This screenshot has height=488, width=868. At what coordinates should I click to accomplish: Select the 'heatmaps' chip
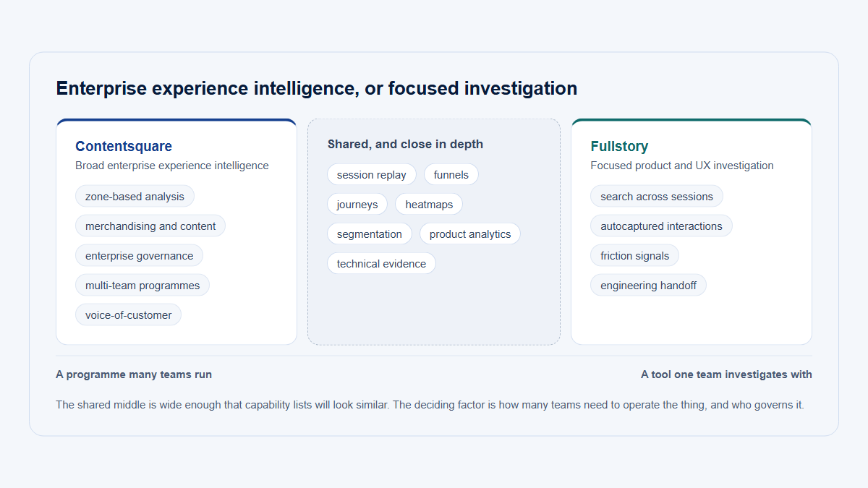pyautogui.click(x=429, y=205)
